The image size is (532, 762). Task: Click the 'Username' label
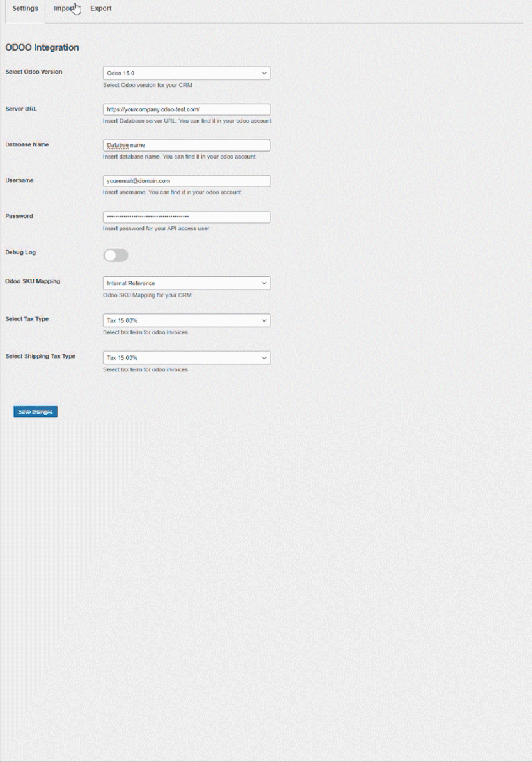pyautogui.click(x=19, y=180)
